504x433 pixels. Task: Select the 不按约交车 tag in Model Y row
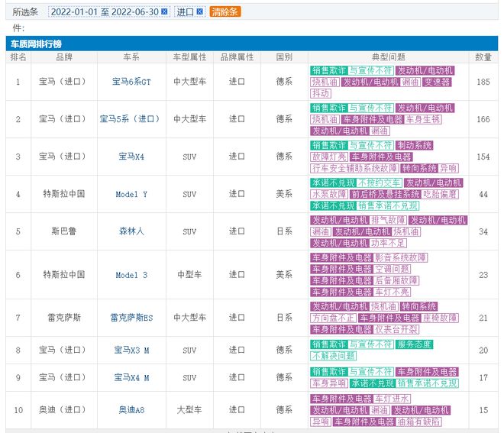point(380,183)
